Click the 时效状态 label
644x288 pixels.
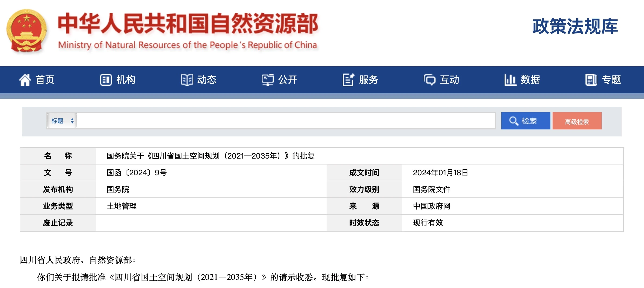(364, 223)
